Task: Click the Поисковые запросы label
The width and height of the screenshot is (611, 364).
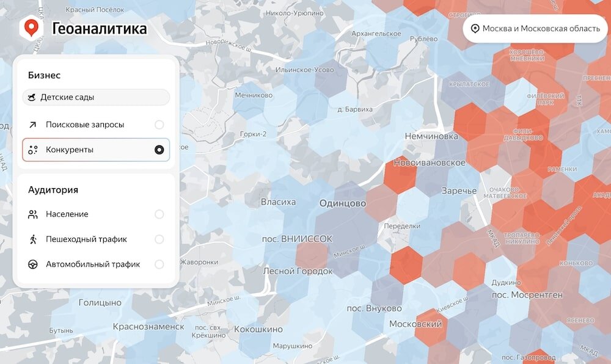Action: 85,125
